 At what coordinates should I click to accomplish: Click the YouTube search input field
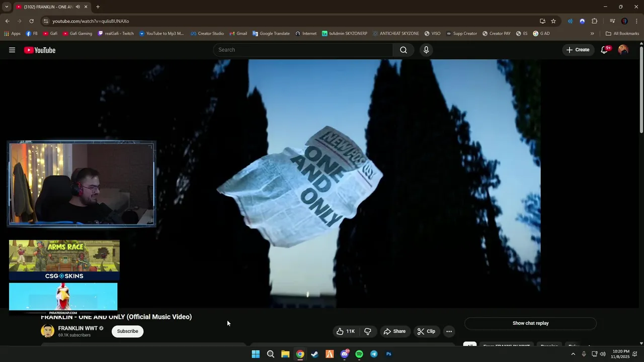[303, 50]
